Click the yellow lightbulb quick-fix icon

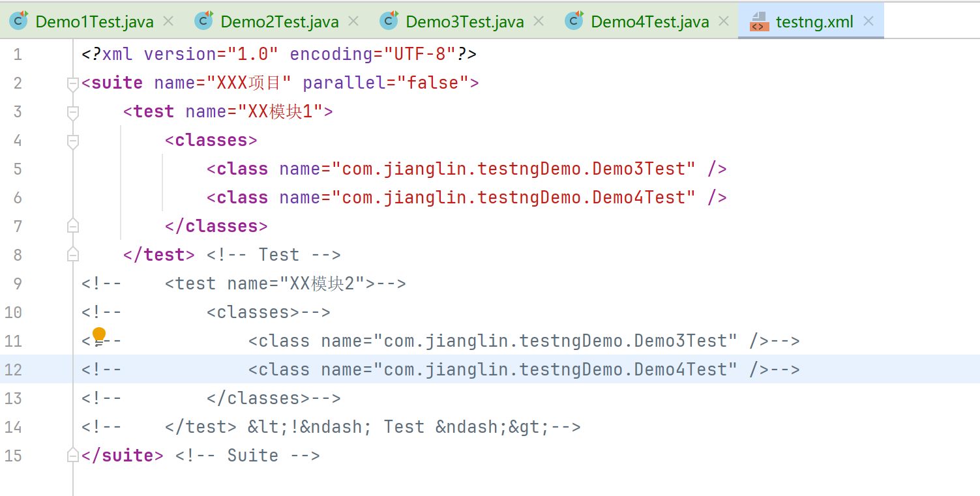pos(99,335)
